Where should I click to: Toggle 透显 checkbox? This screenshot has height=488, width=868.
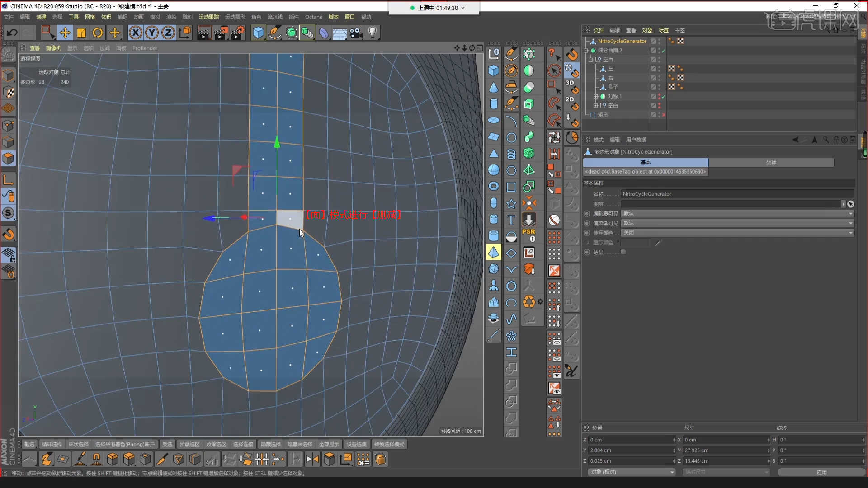pyautogui.click(x=623, y=252)
